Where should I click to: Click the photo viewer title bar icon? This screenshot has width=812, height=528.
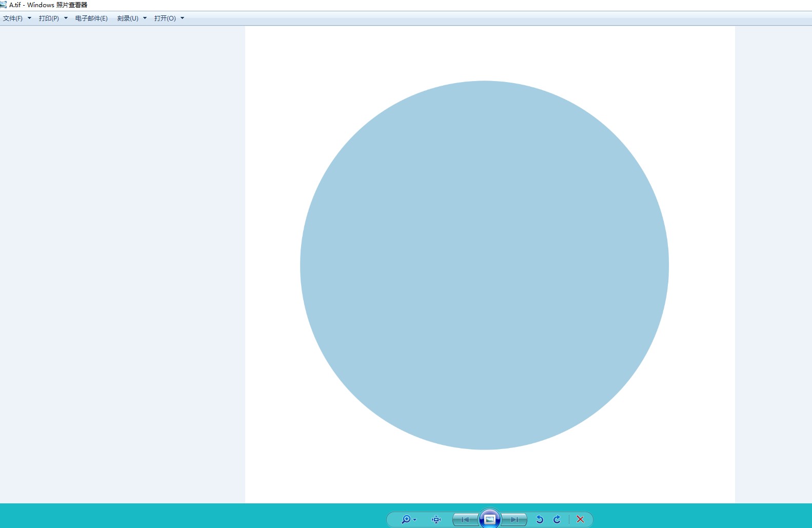[3, 5]
